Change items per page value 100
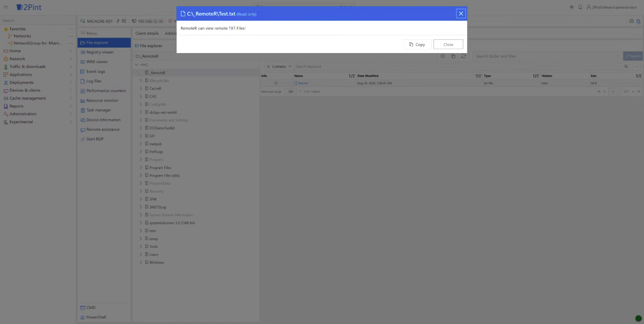644x324 pixels. pos(290,92)
